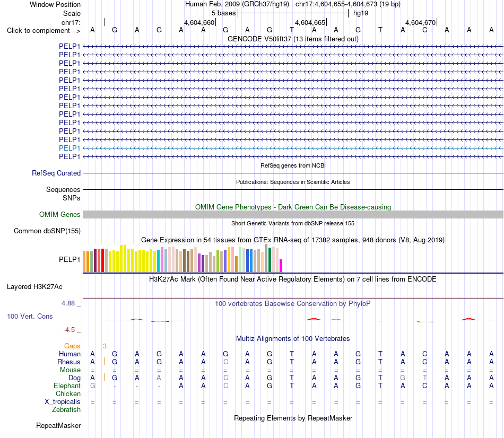Click the Rhesus species row label

pyautogui.click(x=69, y=362)
